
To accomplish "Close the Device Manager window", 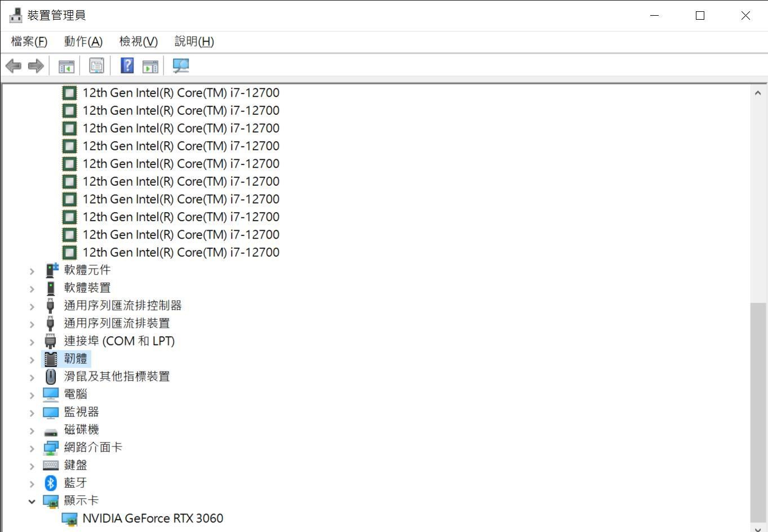I will point(745,16).
